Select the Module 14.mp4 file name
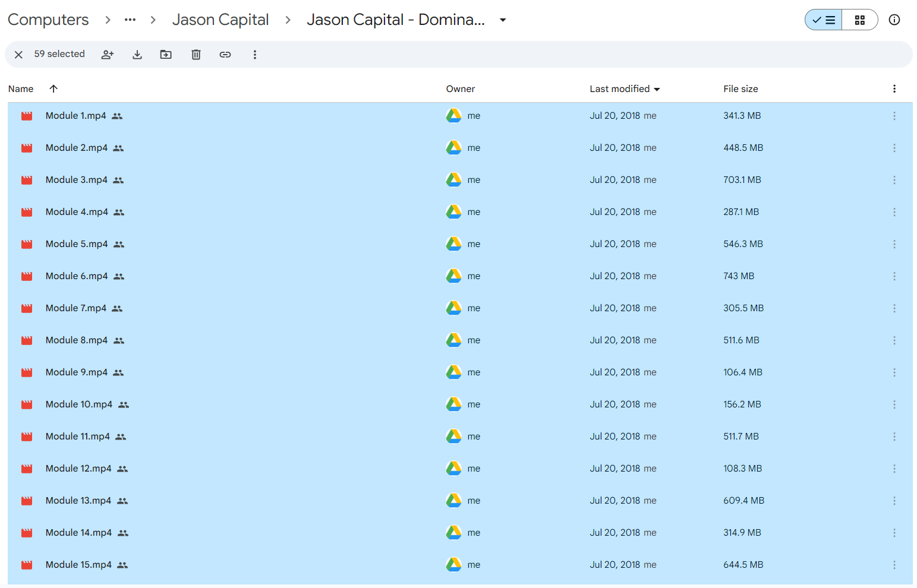 (79, 533)
